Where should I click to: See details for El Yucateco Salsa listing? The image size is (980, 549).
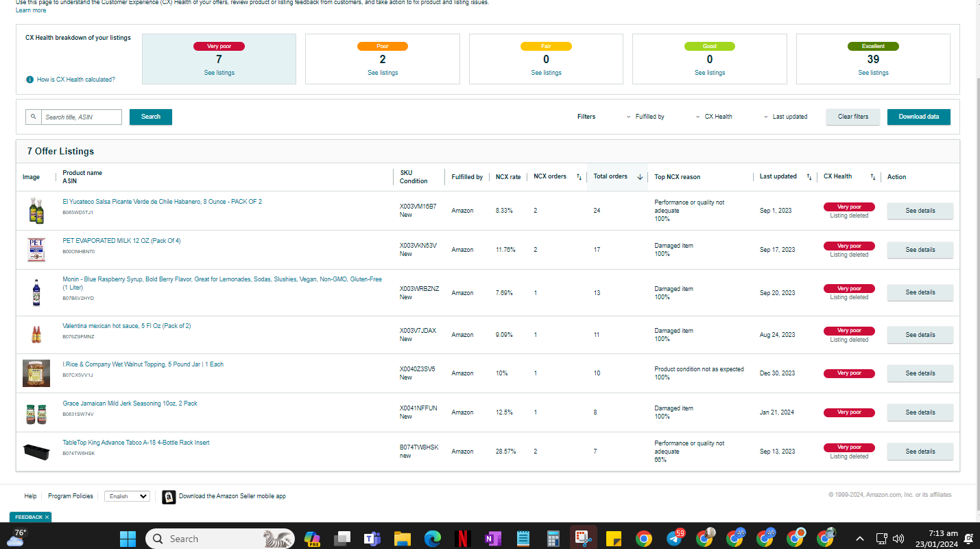point(920,211)
